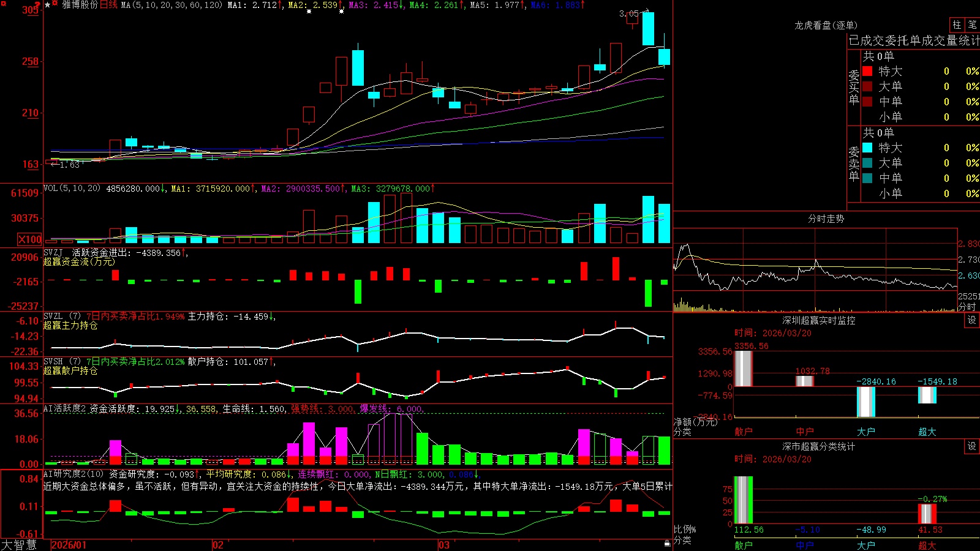980x551 pixels.
Task: Click the 深市超赢分类统计 panel title
Action: click(x=818, y=446)
